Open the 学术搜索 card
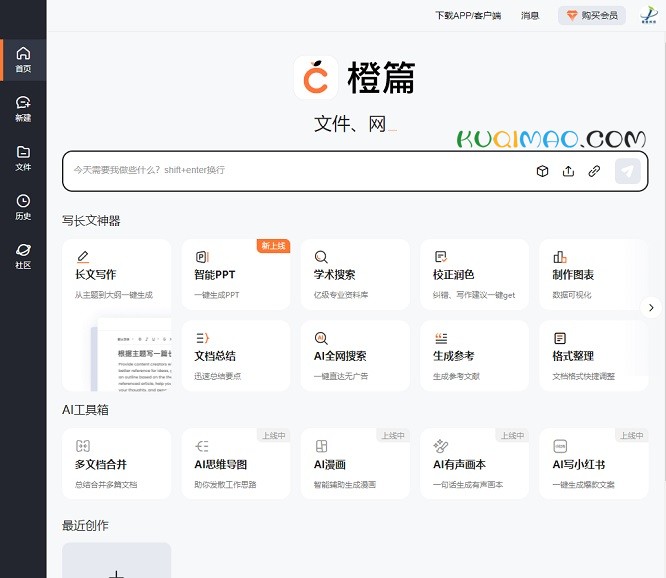Image resolution: width=666 pixels, height=578 pixels. tap(355, 274)
